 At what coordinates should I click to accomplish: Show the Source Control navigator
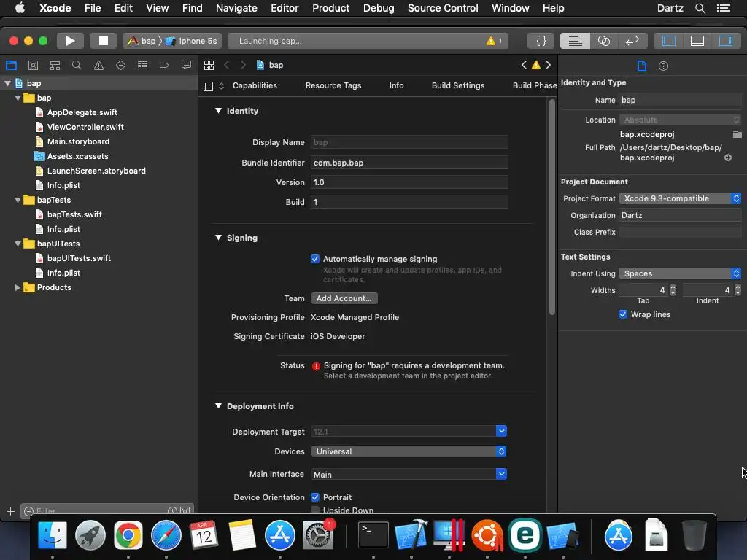click(x=33, y=65)
